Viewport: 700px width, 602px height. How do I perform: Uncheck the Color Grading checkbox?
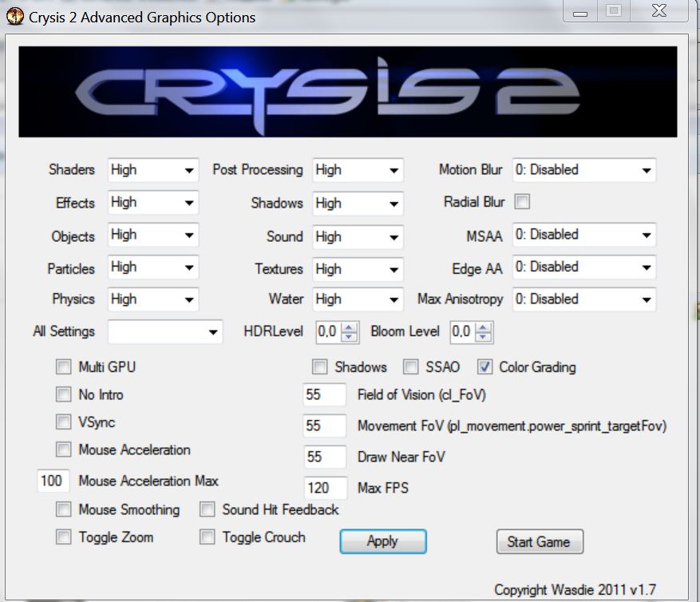484,367
